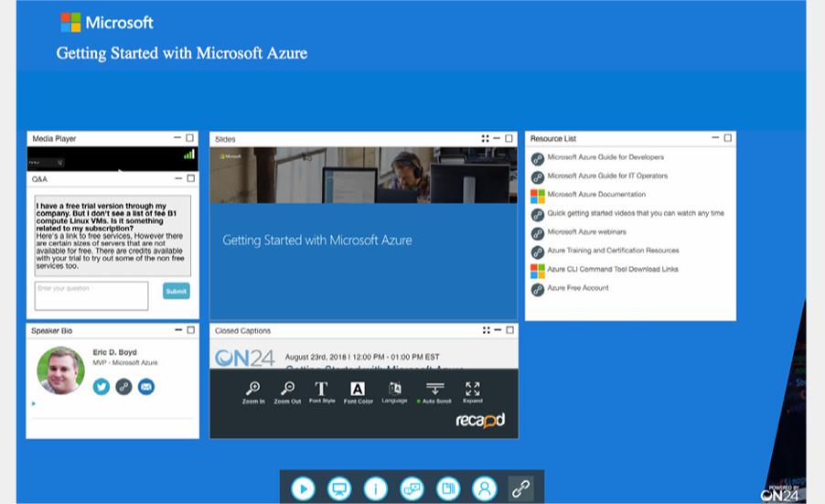Maximize the Slides panel

[x=509, y=138]
